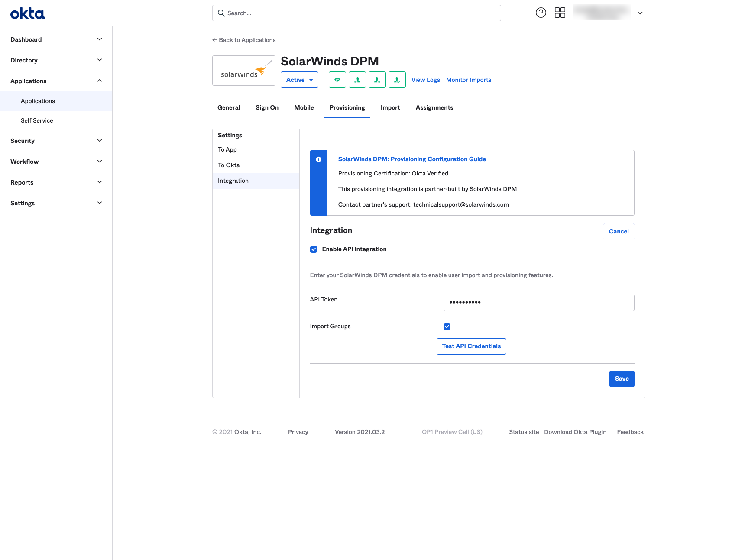Open the user account dropdown chevron
Viewport: 745px width, 560px height.
(x=640, y=13)
